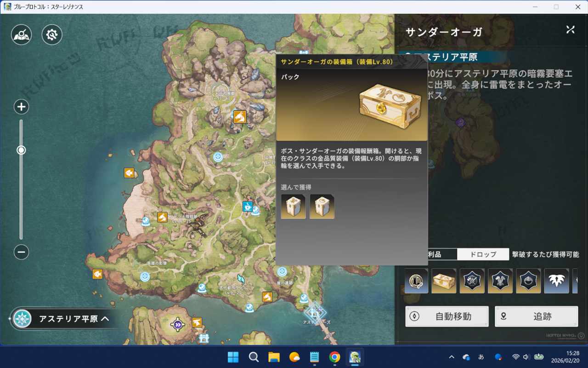Viewport: 588px width, 368px height.
Task: Click the white crest drop item
Action: click(x=556, y=281)
